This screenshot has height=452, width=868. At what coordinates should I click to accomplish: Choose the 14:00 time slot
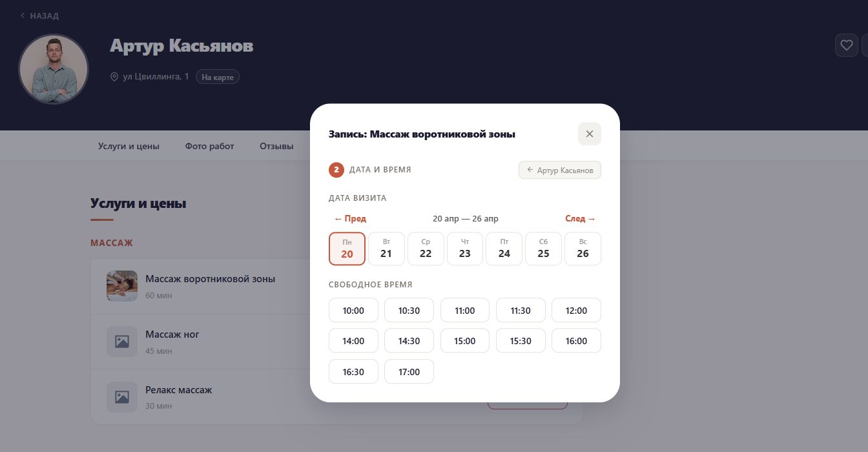tap(353, 340)
